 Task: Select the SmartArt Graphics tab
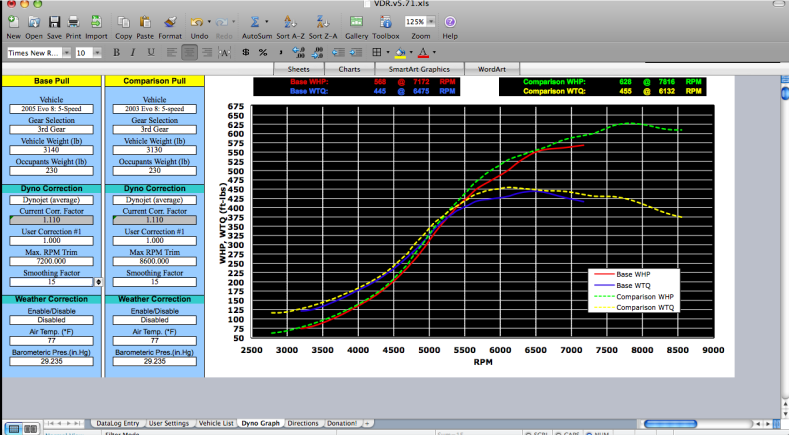[x=419, y=69]
